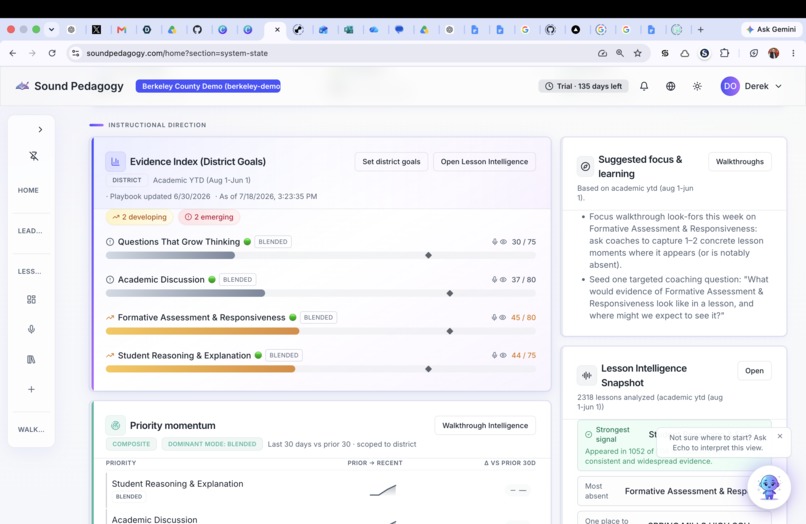Screen dimensions: 806x524
Task: Switch to the Gmail browser tab
Action: (121, 30)
